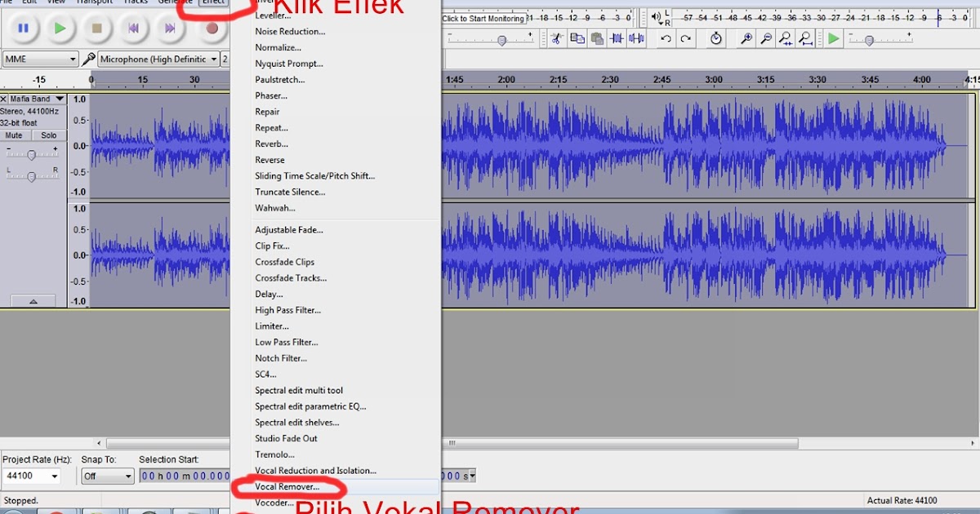Click the Paste icon in the edit toolbar
980x514 pixels.
pos(597,38)
